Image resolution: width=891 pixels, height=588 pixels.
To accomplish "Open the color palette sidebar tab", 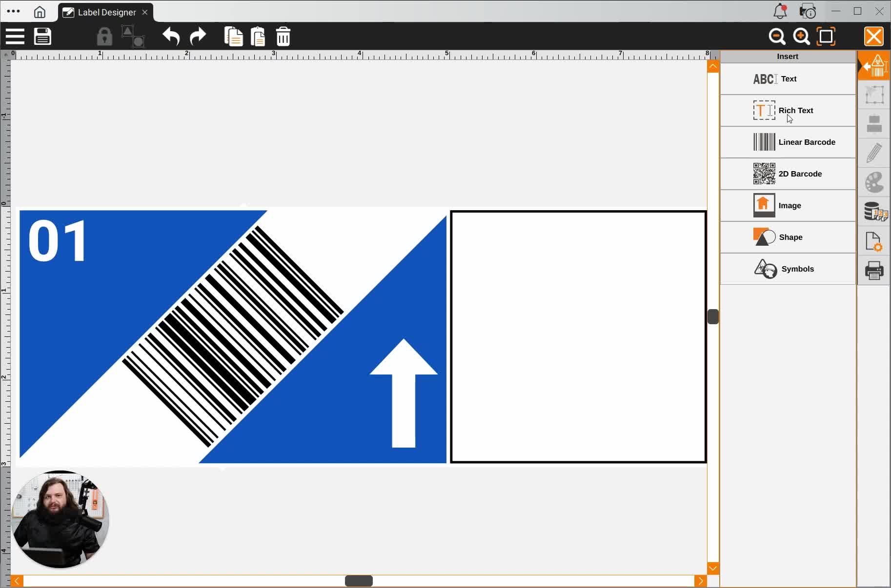I will point(874,182).
